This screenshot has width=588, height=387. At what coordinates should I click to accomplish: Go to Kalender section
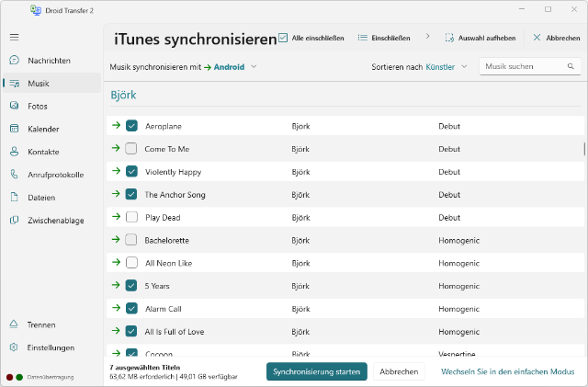[x=51, y=129]
